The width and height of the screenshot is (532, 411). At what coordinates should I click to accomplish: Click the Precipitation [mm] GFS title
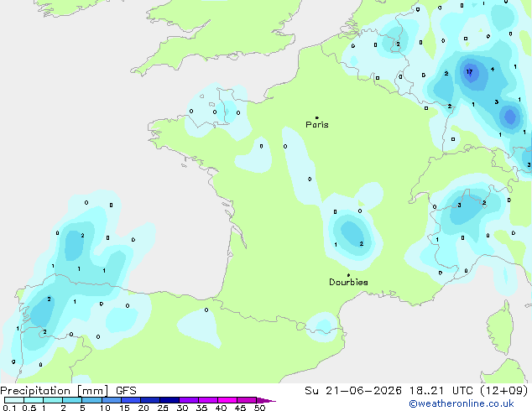click(68, 391)
